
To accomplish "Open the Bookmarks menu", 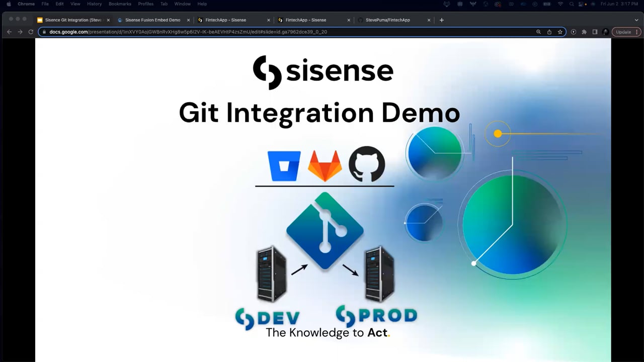I will [120, 4].
